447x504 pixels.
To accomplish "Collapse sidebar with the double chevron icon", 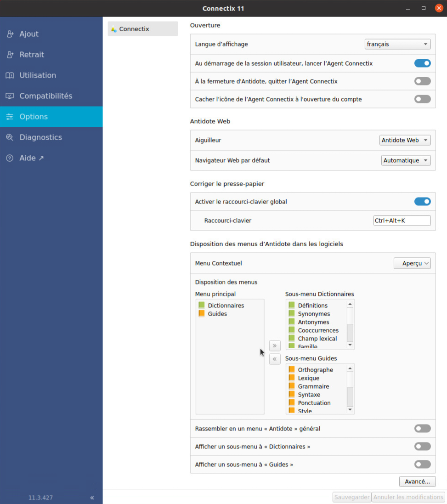I will coord(92,498).
